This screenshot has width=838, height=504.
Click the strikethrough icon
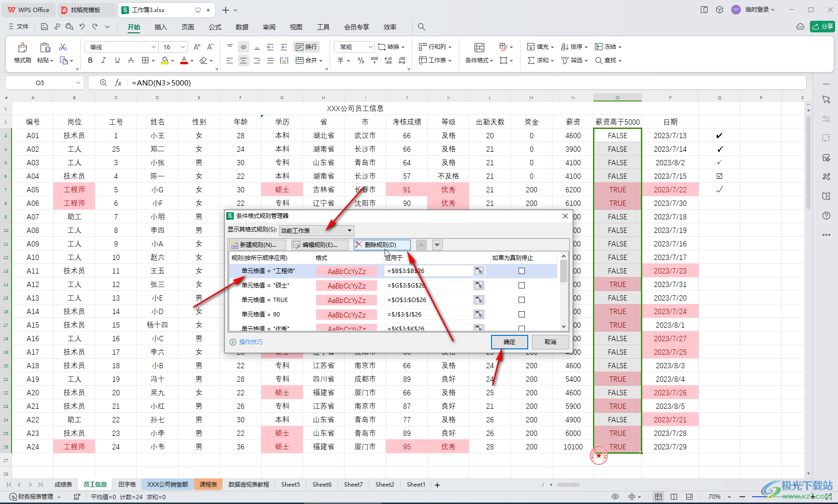point(130,60)
